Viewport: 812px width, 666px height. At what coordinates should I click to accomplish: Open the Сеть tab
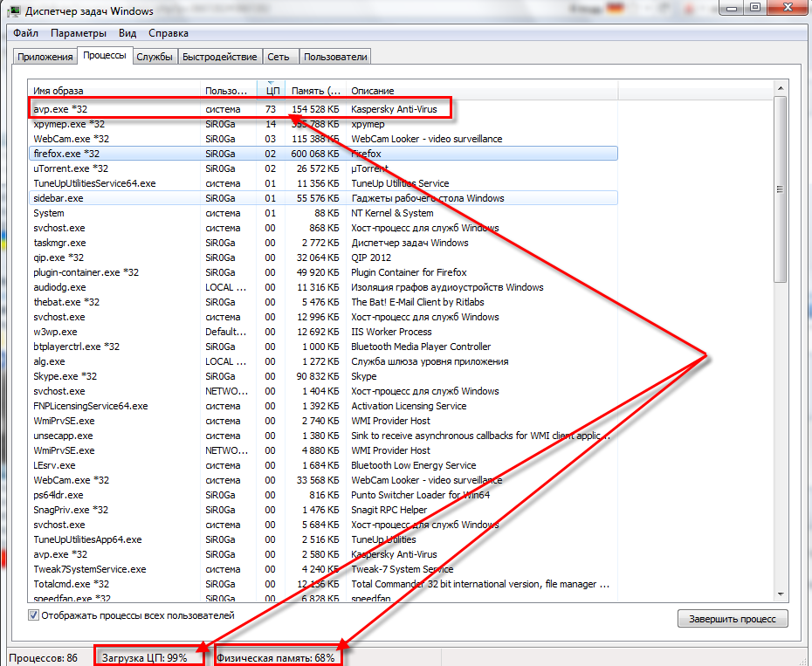(279, 57)
